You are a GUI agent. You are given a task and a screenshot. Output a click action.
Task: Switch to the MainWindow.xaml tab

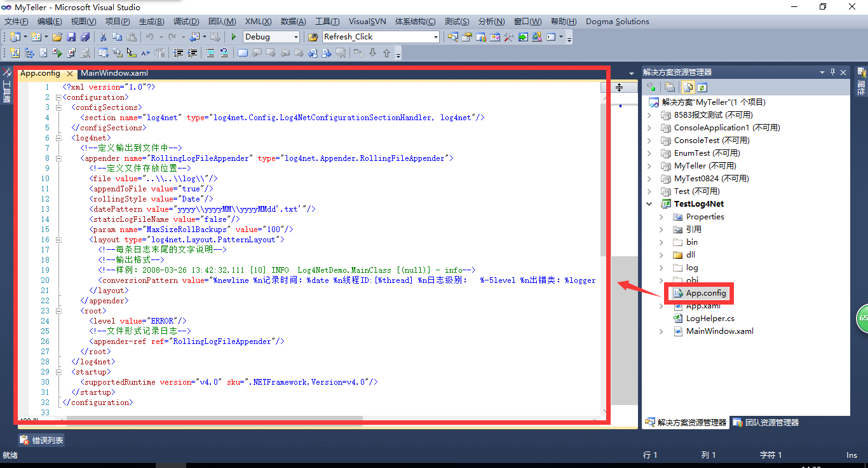point(114,73)
